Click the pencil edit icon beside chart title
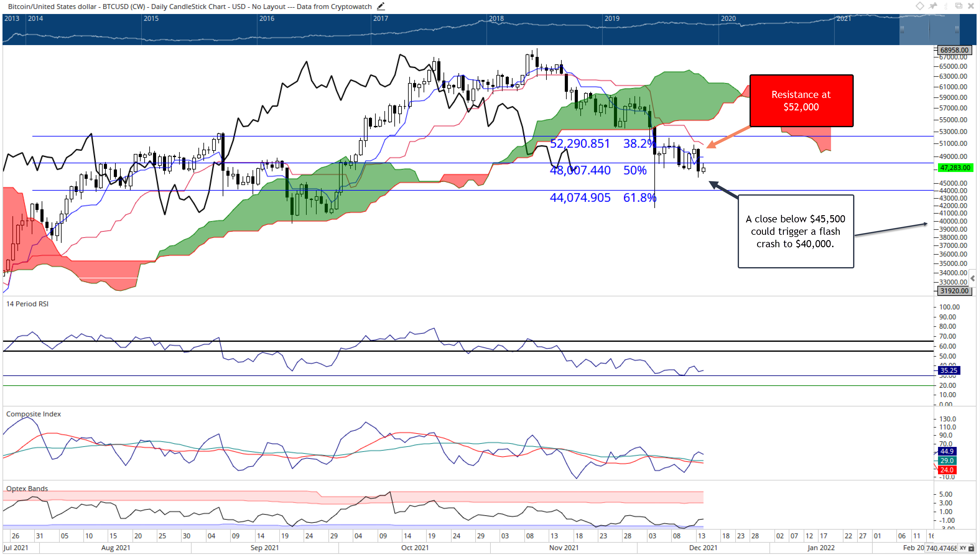This screenshot has width=980, height=557. [381, 7]
